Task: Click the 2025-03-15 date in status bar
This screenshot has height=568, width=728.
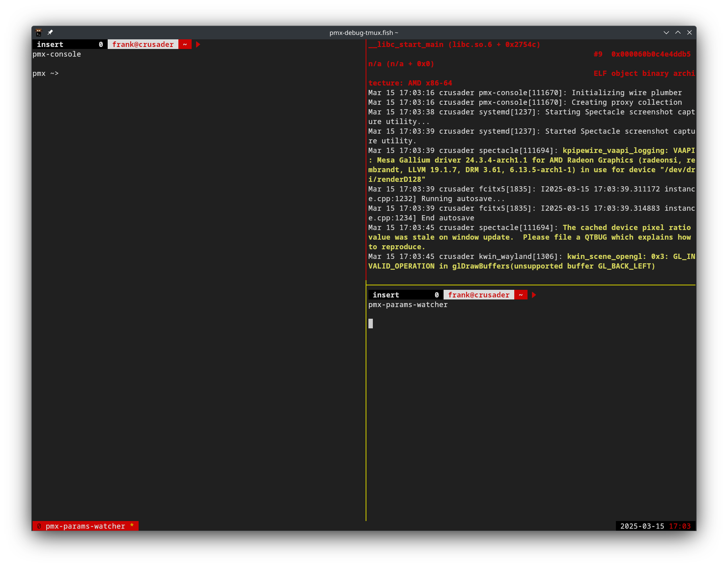Action: point(642,526)
